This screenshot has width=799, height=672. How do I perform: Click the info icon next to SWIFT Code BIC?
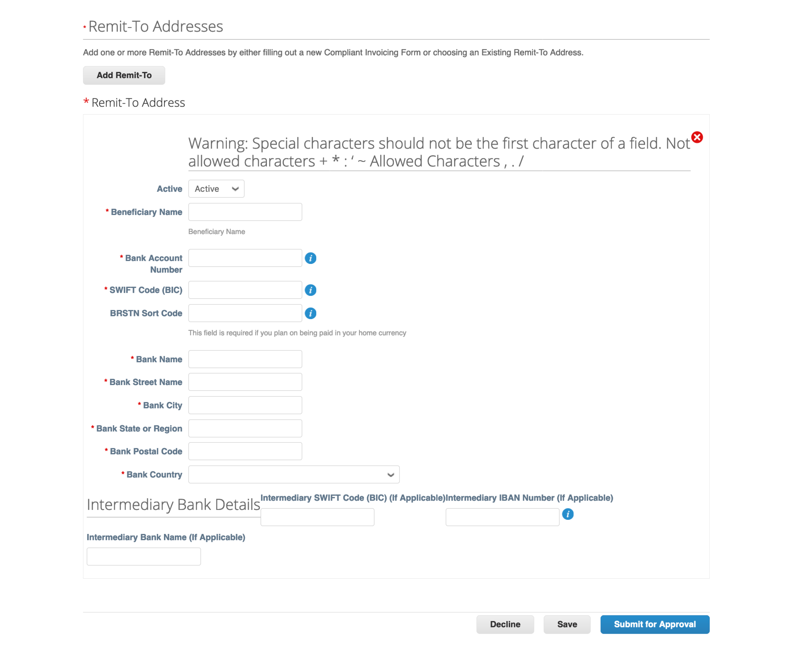click(310, 290)
